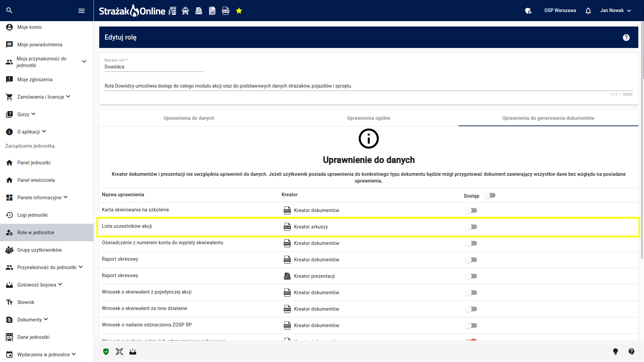Open Panel właściciela in the sidebar

click(47, 180)
